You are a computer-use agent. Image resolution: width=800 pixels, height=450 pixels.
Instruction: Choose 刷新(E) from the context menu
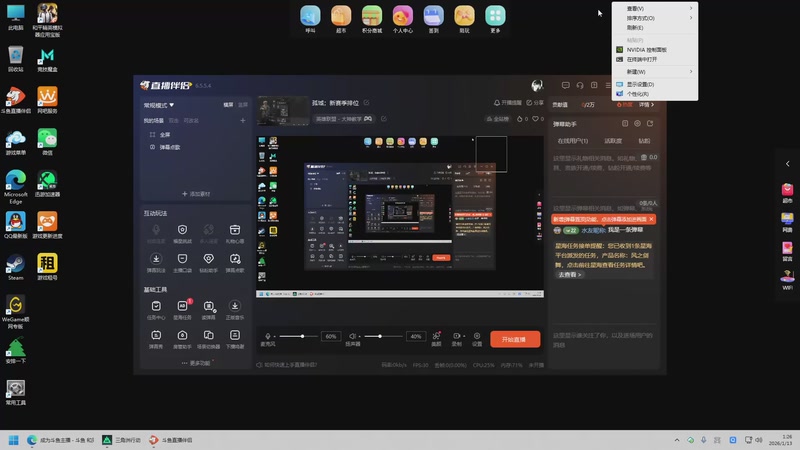[655, 28]
